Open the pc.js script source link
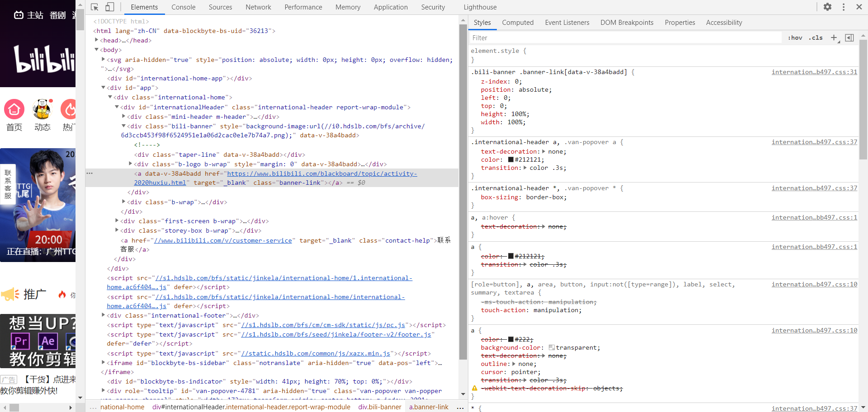The width and height of the screenshot is (868, 412). click(x=323, y=325)
